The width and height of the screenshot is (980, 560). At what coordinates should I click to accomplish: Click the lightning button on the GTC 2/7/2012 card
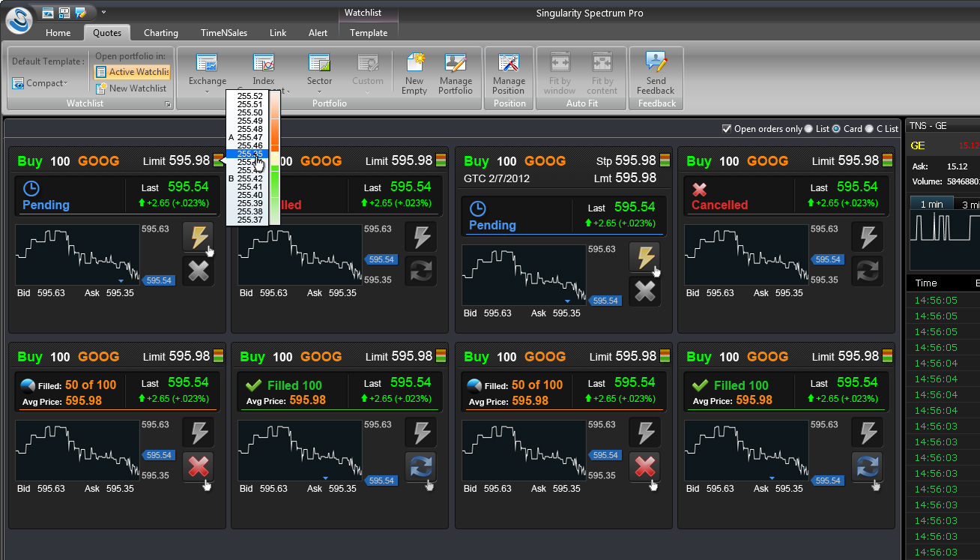644,258
